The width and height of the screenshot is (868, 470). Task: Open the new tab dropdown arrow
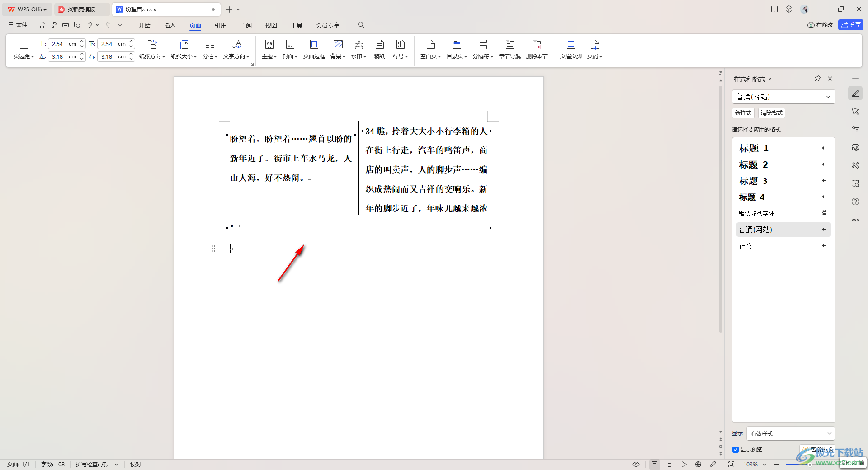(238, 9)
